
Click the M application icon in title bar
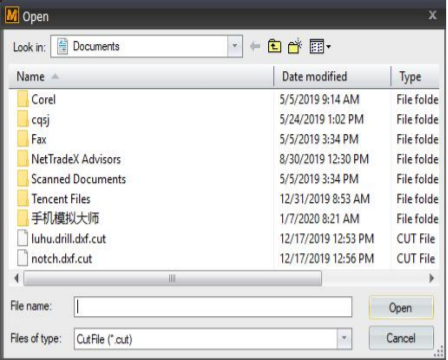click(12, 15)
